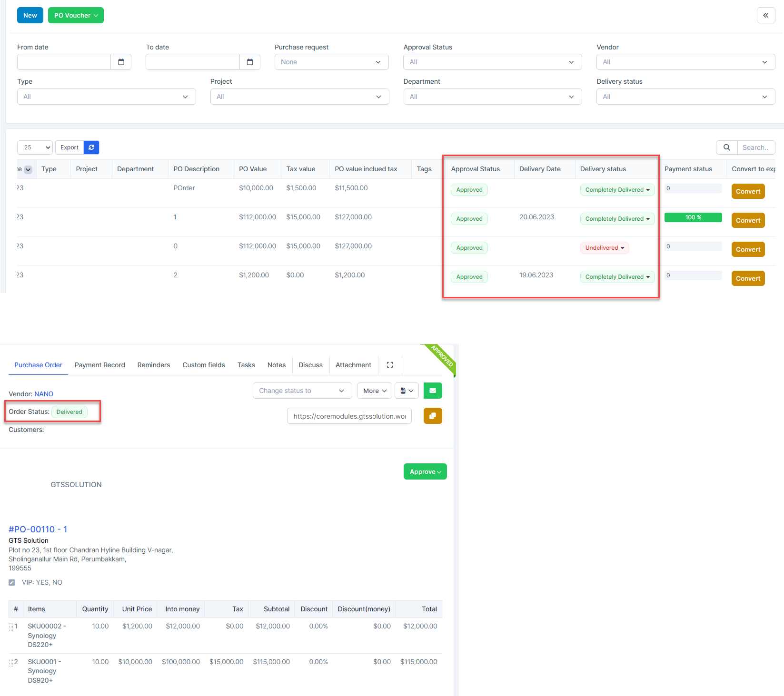Open the To date calendar picker
This screenshot has width=784, height=696.
coord(250,62)
